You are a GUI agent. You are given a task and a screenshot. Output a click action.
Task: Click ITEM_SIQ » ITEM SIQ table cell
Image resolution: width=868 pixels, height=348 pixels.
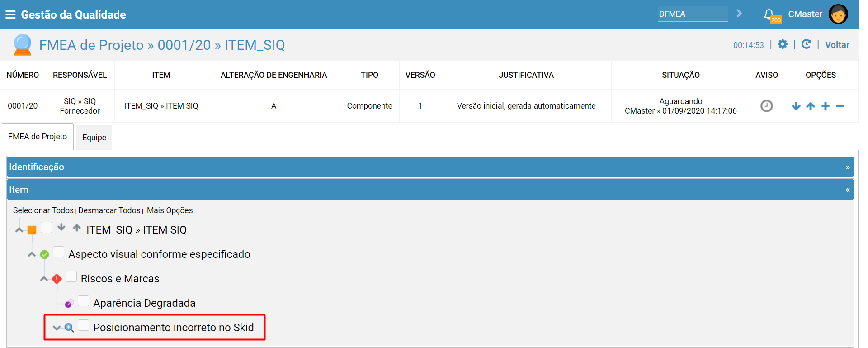click(161, 106)
